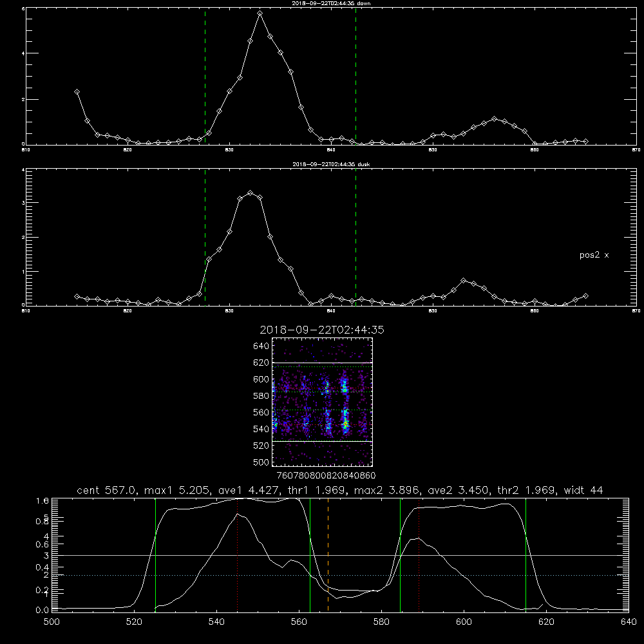This screenshot has height=644, width=644.
Task: Click the red dotted line at 545 in bottom plot
Action: pyautogui.click(x=238, y=555)
